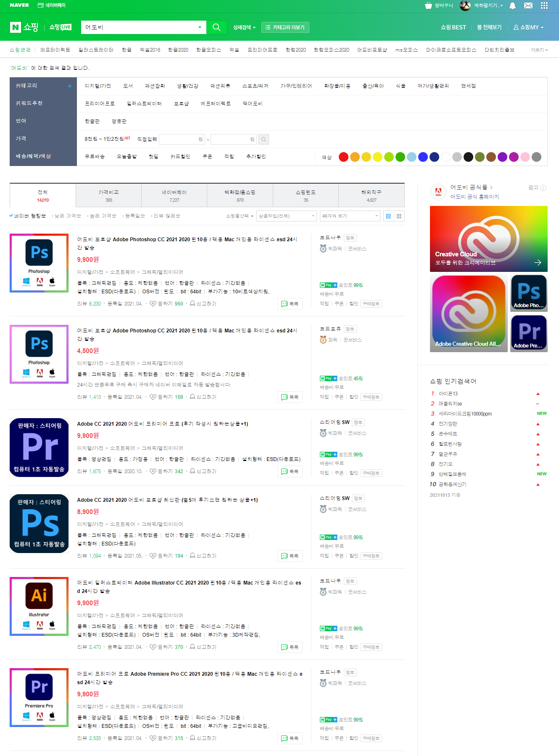The height and width of the screenshot is (756, 559).
Task: Switch to the 네이버페이 tab
Action: (174, 195)
